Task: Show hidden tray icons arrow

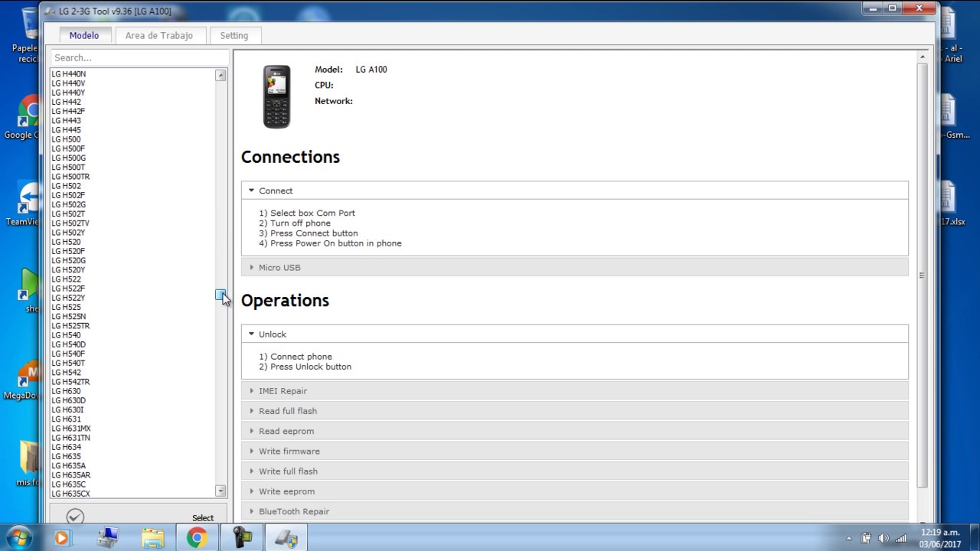Action: tap(848, 539)
